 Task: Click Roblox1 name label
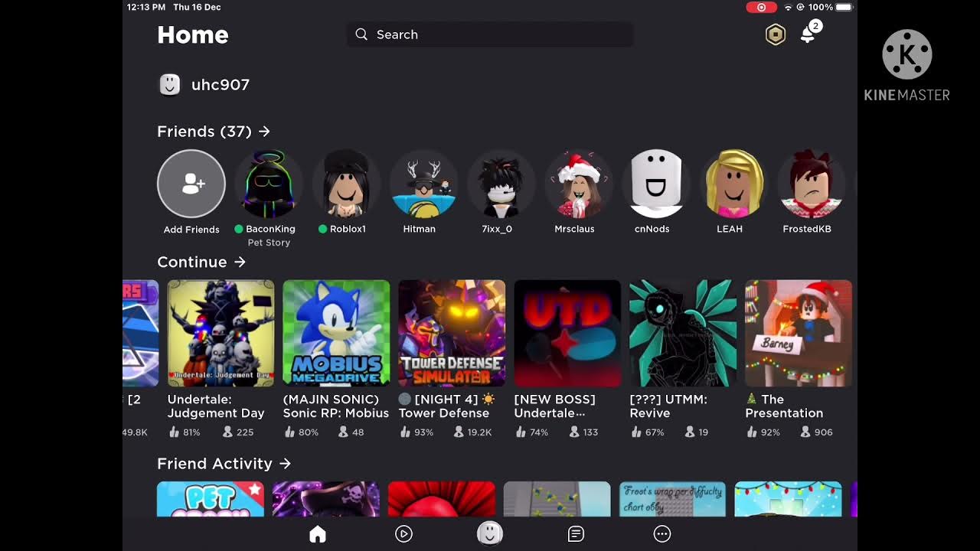point(348,229)
